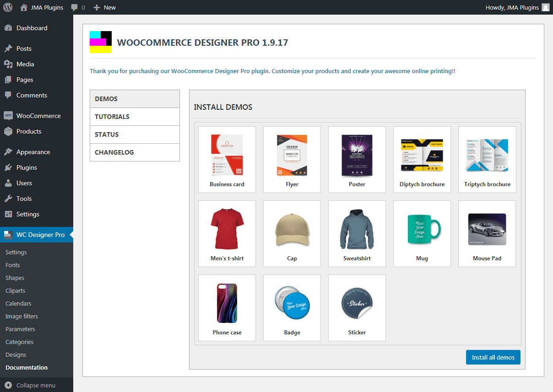Select the Sticker demo
Viewport: 553px width, 392px height.
357,308
